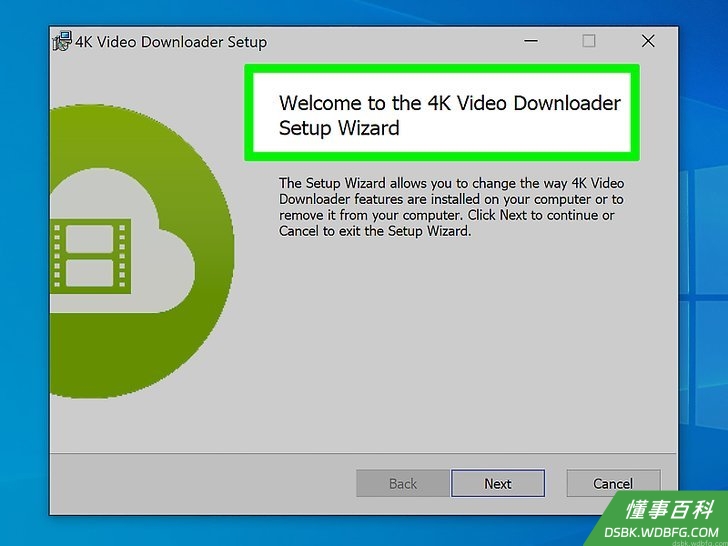Click the installer icon in title bar

[62, 41]
